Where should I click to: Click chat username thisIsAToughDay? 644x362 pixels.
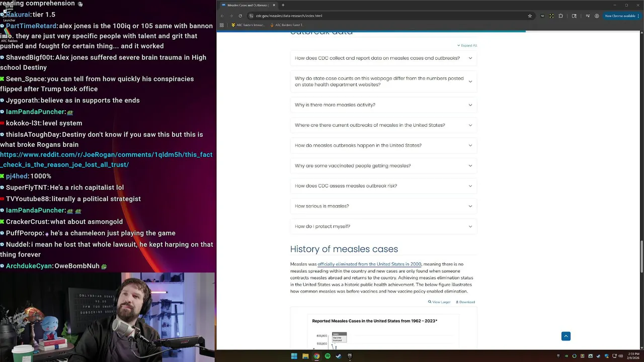pyautogui.click(x=34, y=135)
